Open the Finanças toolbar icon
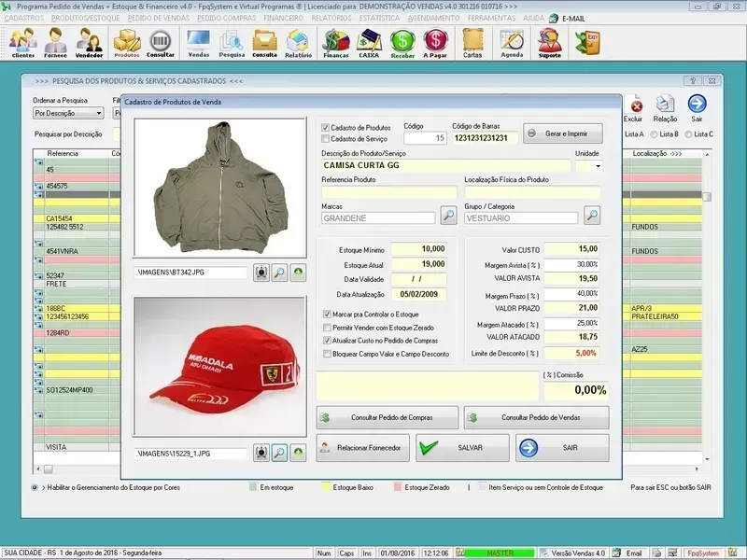Viewport: 747px width, 560px height. [335, 43]
